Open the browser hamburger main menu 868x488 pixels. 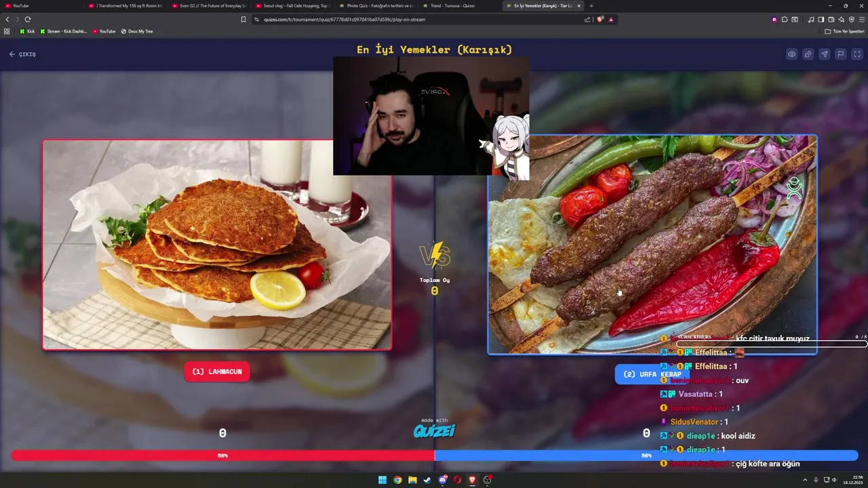coord(861,20)
